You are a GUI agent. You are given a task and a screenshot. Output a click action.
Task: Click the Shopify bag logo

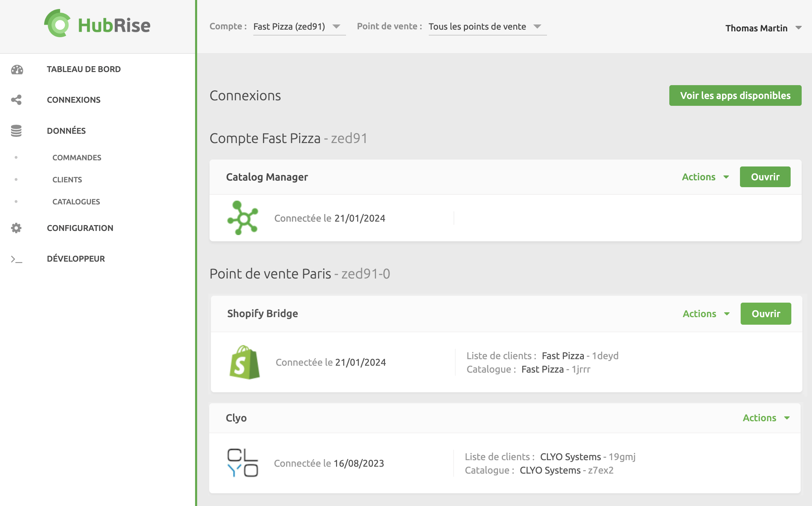click(x=244, y=362)
